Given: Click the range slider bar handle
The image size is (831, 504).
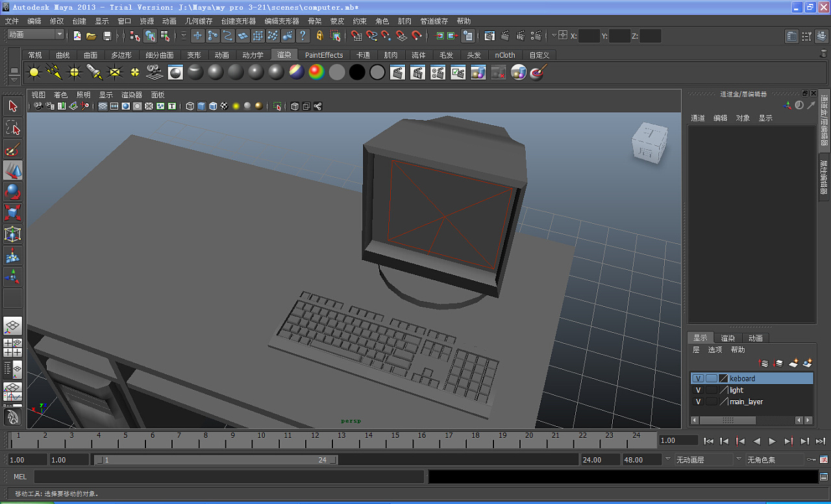Looking at the screenshot, I should tap(216, 460).
